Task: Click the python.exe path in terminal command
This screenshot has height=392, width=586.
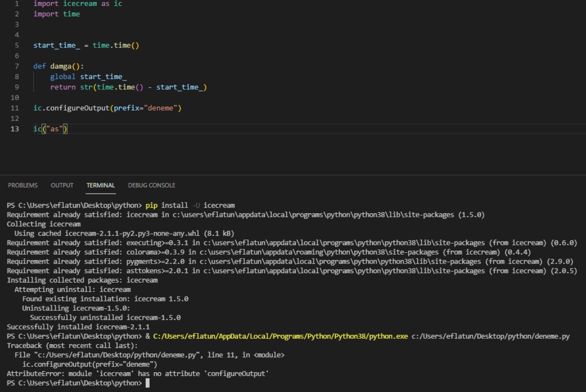Action: point(280,337)
